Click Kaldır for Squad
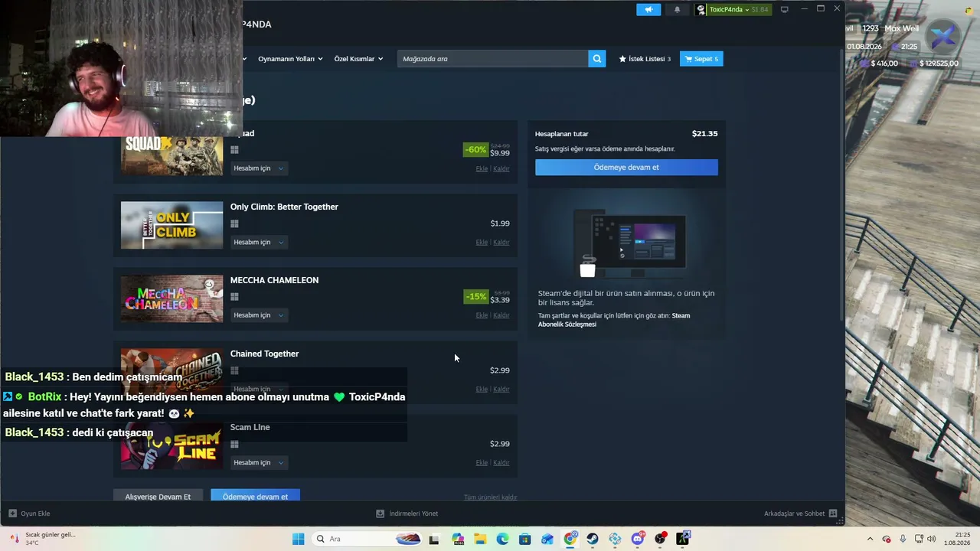The height and width of the screenshot is (551, 980). point(501,168)
